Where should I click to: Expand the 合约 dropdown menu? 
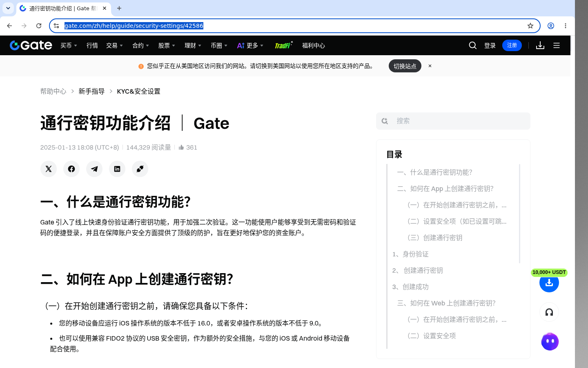[x=141, y=45]
